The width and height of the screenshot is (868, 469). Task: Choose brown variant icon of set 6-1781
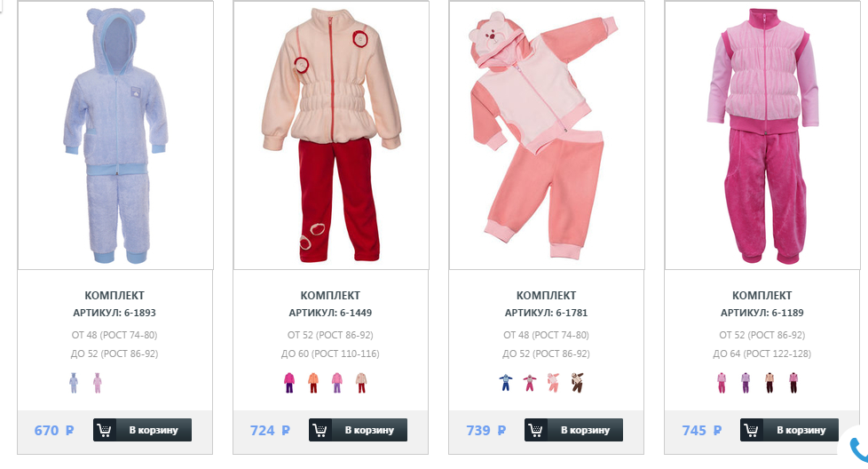point(577,383)
